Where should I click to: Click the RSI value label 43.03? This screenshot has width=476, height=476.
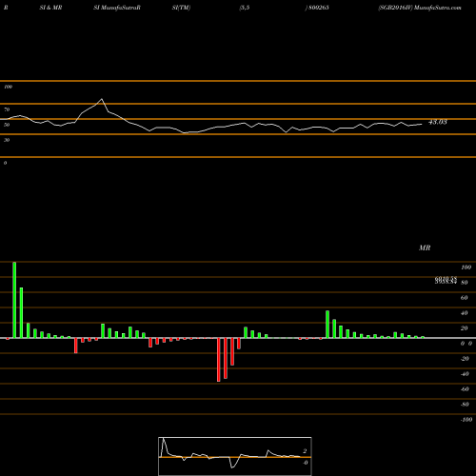point(438,122)
